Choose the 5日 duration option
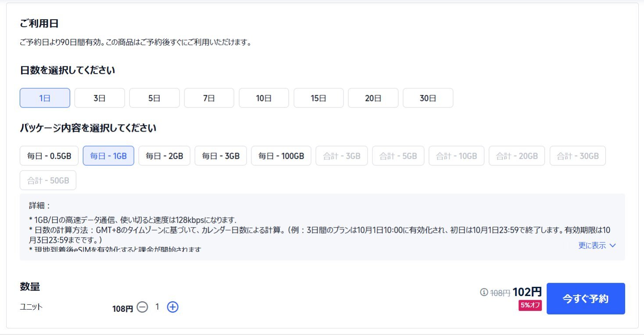This screenshot has height=335, width=644. pyautogui.click(x=154, y=98)
